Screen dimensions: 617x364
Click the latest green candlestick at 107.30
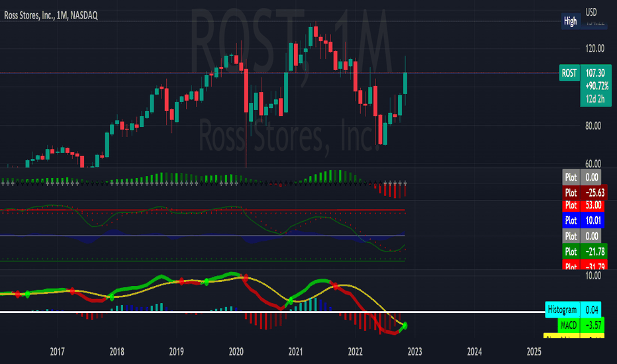coord(405,83)
